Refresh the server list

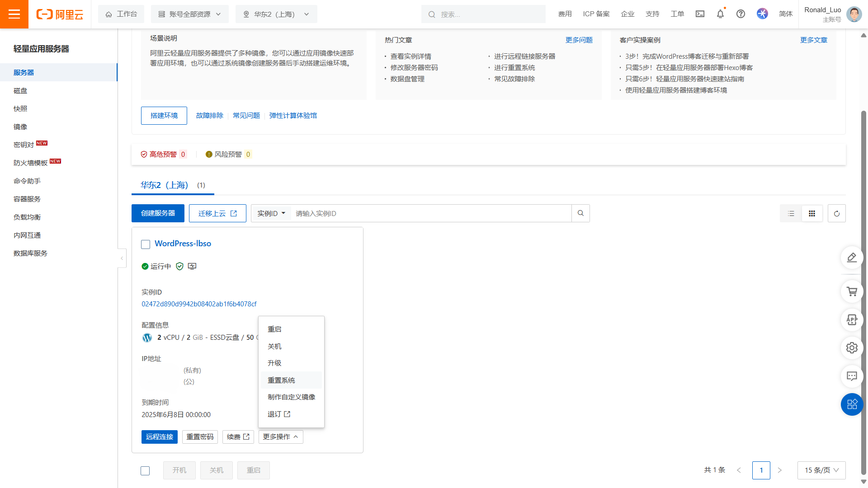(836, 213)
